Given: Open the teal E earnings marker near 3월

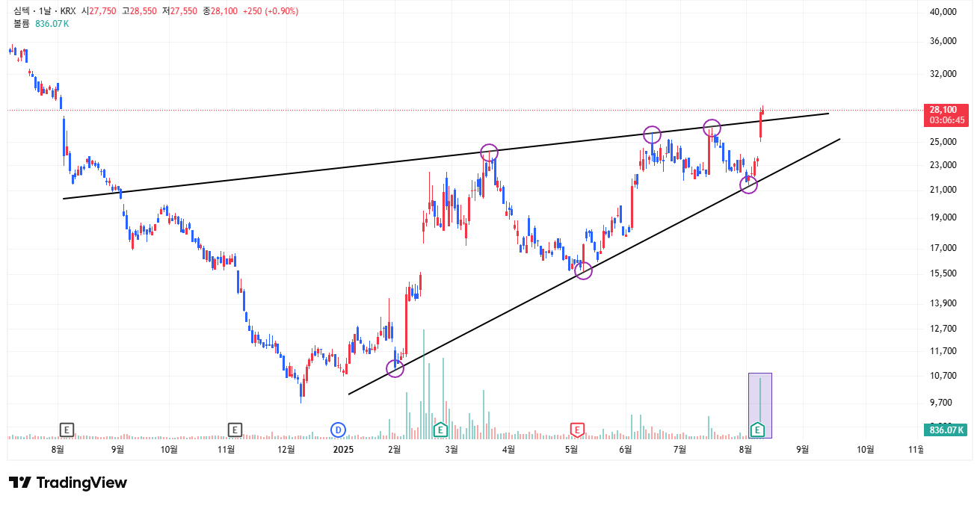Looking at the screenshot, I should (441, 430).
